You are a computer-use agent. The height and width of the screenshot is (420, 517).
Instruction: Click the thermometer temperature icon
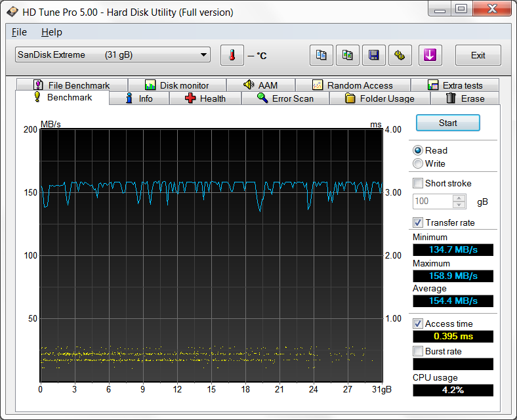(x=232, y=55)
